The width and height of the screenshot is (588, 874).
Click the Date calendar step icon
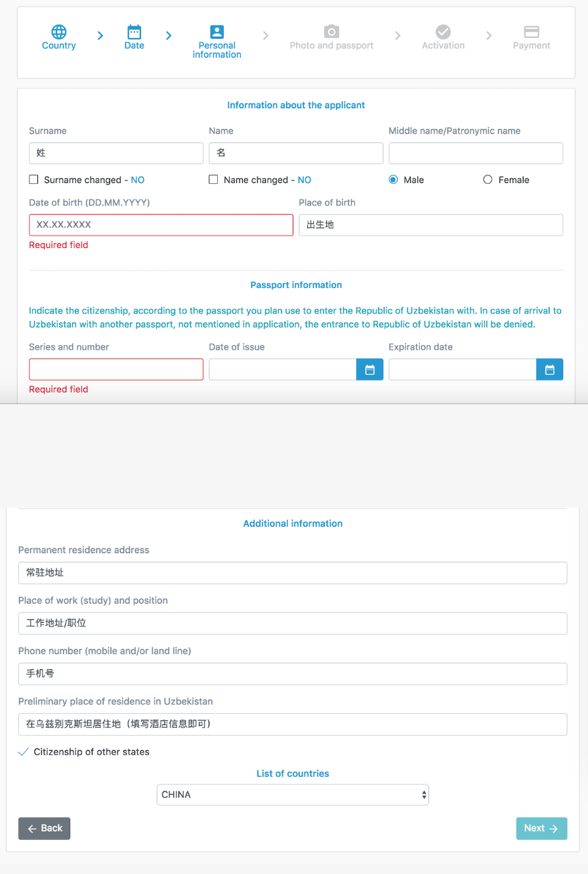click(x=135, y=31)
